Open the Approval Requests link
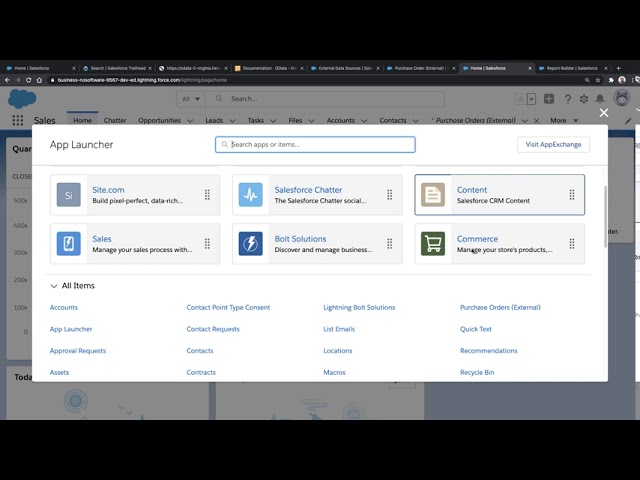640x480 pixels. 78,351
